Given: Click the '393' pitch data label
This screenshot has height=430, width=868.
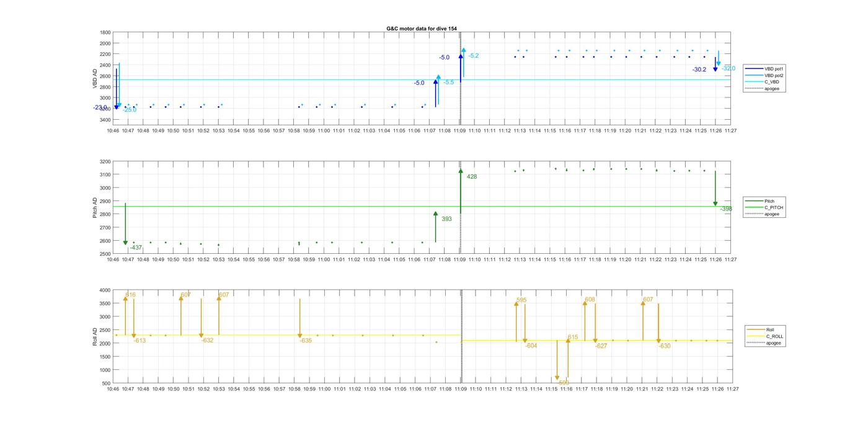Looking at the screenshot, I should click(x=446, y=219).
